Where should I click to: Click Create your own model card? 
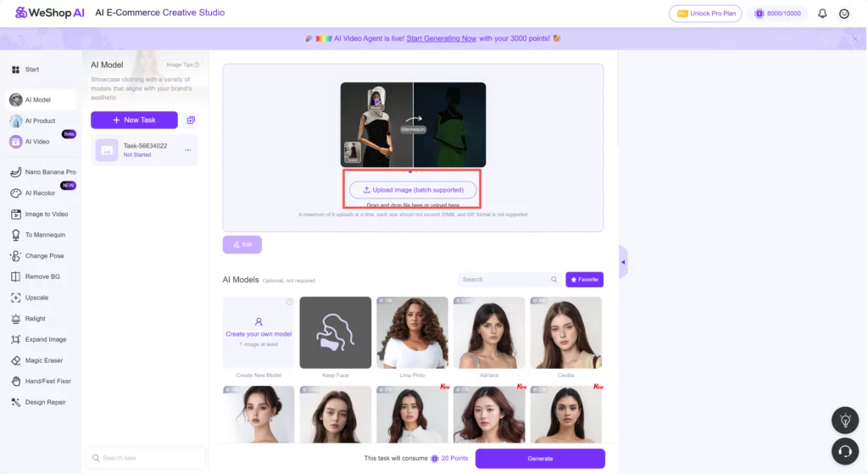point(259,332)
